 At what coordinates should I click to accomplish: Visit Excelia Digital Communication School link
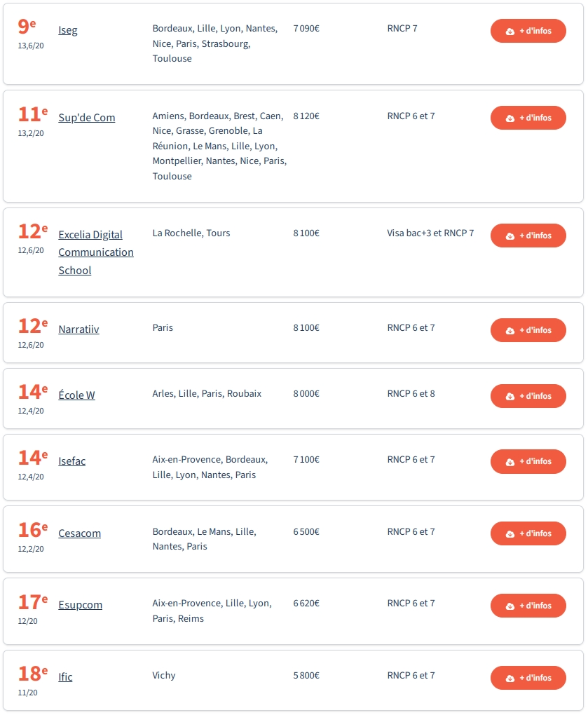coord(96,252)
